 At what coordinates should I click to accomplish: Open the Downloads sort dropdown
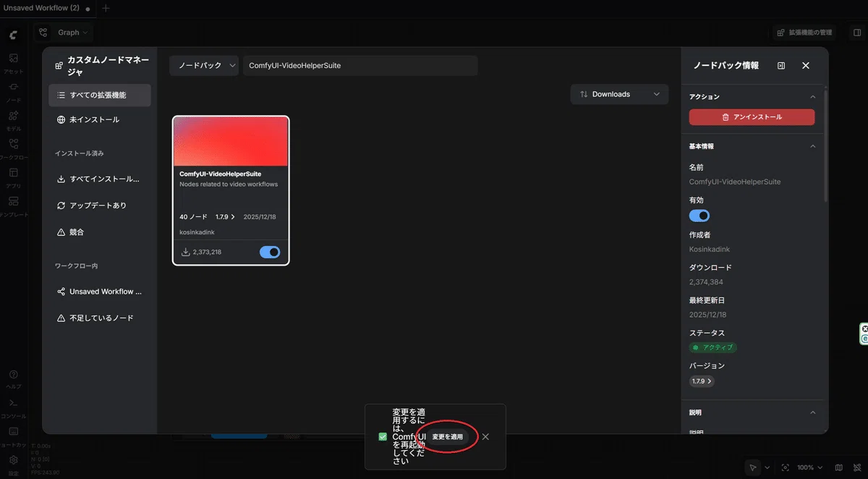coord(620,94)
